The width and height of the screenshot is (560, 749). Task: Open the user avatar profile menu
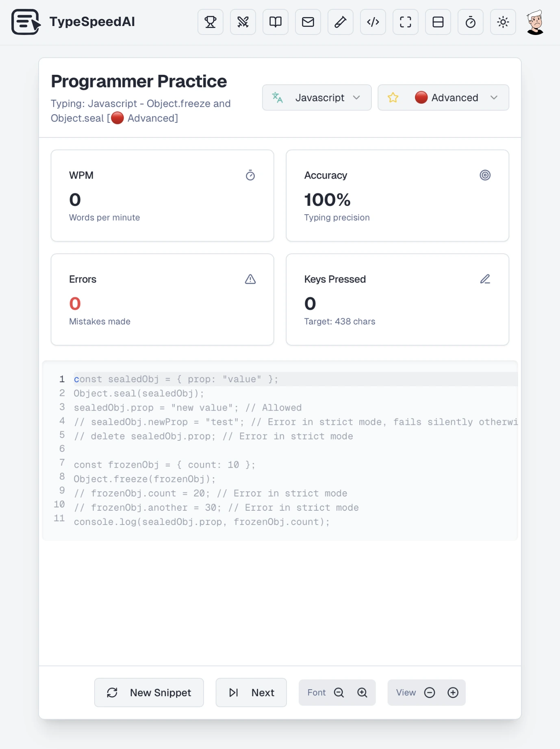(x=535, y=22)
